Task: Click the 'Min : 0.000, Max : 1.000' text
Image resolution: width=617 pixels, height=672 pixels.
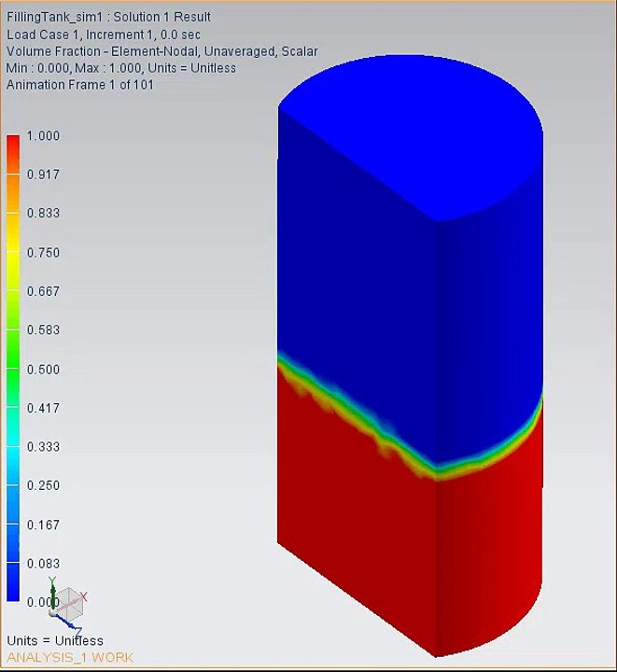Action: click(x=74, y=68)
